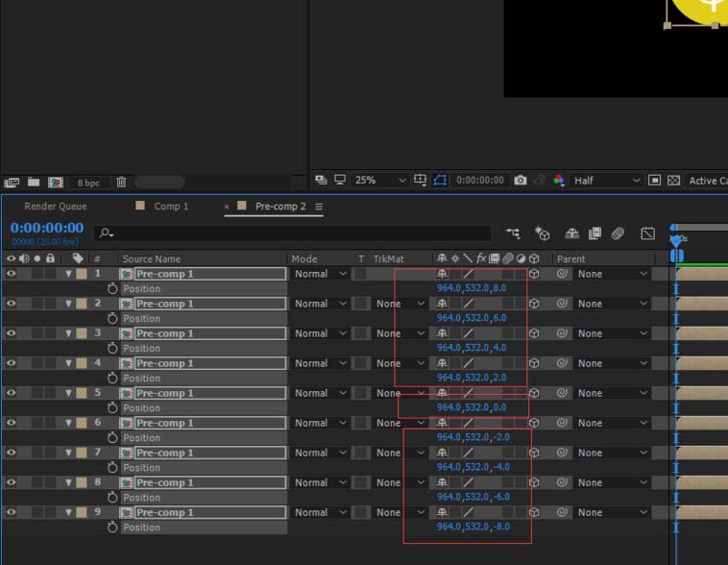
Task: Toggle Position stopwatch on layer 5
Action: pos(112,408)
